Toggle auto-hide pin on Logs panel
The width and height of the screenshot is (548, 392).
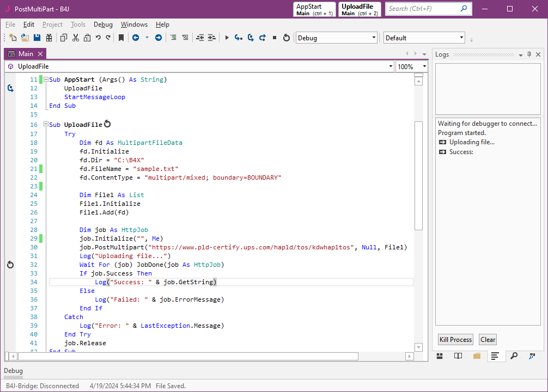pos(529,54)
